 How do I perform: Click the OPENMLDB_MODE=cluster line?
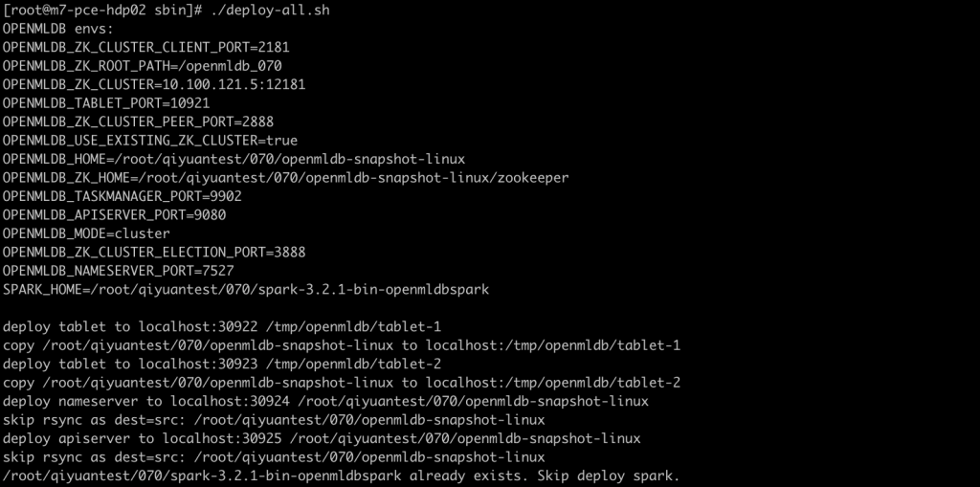[86, 233]
